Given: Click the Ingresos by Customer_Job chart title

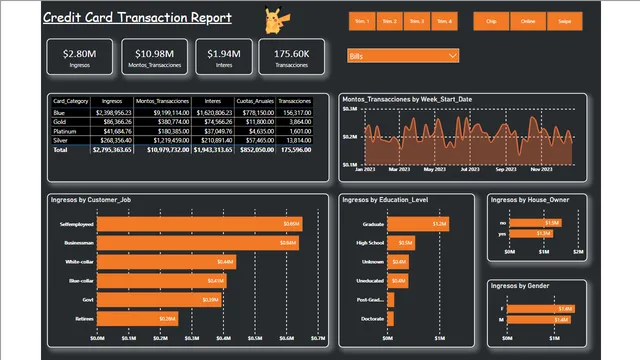Looking at the screenshot, I should [91, 200].
